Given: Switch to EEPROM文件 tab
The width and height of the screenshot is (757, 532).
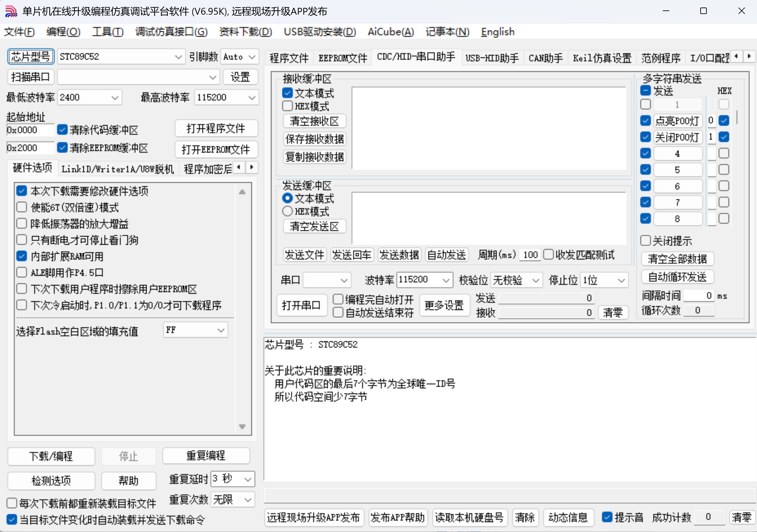Looking at the screenshot, I should click(x=342, y=58).
